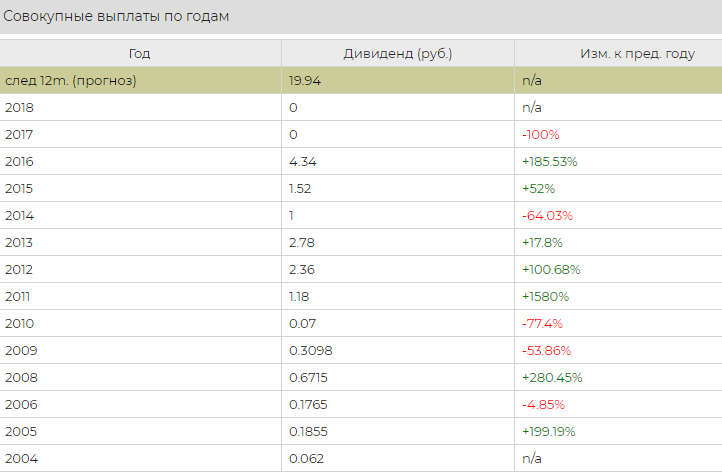Select the +280.45% change for 2008
Image resolution: width=722 pixels, height=474 pixels.
coord(552,377)
